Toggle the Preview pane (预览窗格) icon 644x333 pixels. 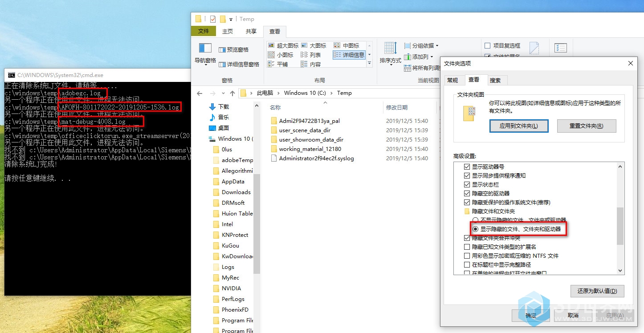[222, 50]
